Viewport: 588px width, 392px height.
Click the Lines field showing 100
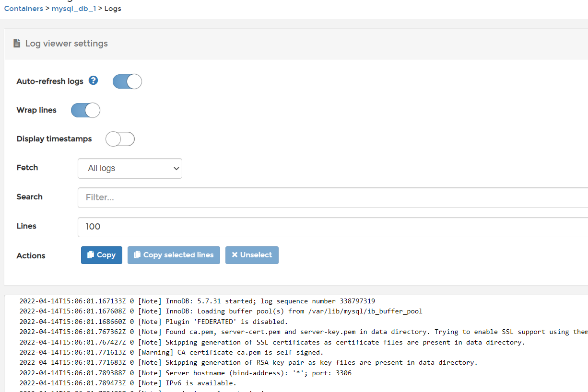pyautogui.click(x=333, y=227)
